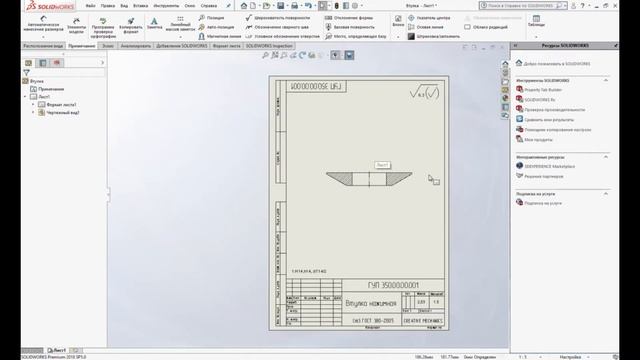Open the Правка menu
The image size is (640, 360).
click(x=108, y=6)
